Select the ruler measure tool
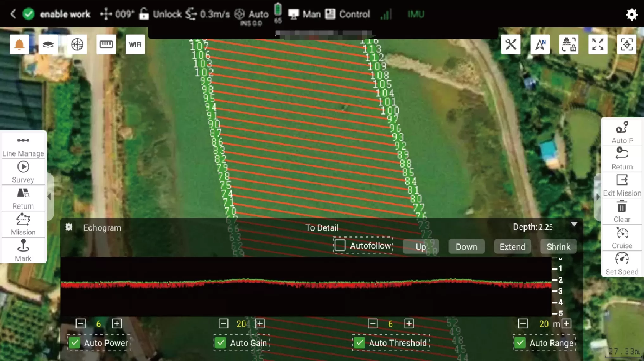This screenshot has width=644, height=361. coord(106,45)
